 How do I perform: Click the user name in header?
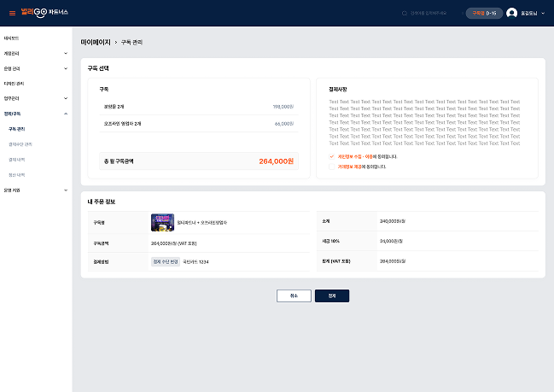coord(529,14)
